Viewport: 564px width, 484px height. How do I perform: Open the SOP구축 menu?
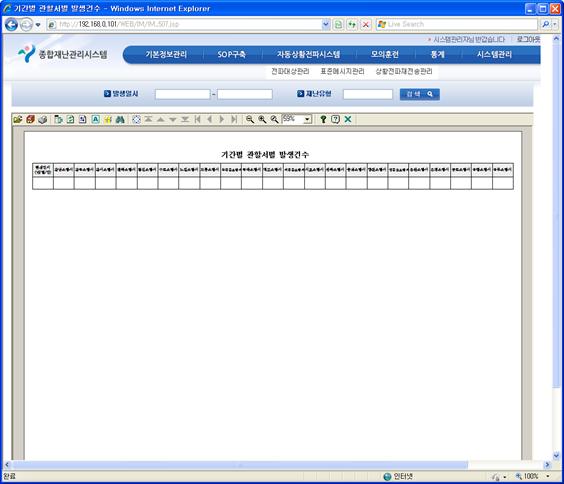tap(231, 55)
